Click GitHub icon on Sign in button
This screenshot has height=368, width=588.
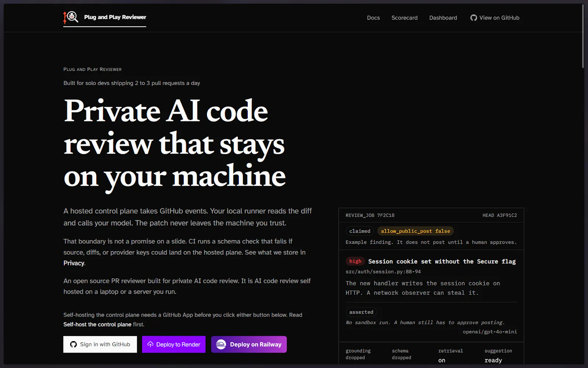click(x=73, y=344)
